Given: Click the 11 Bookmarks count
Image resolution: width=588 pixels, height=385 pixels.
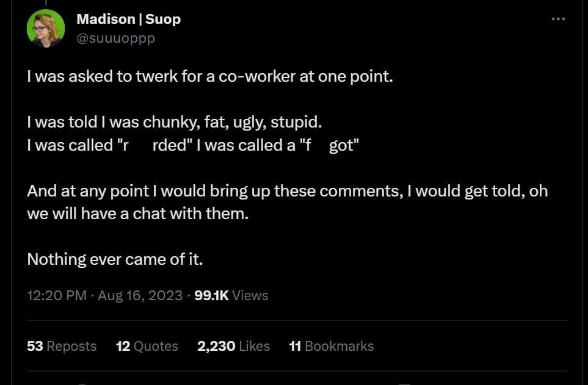Looking at the screenshot, I should pyautogui.click(x=331, y=346).
